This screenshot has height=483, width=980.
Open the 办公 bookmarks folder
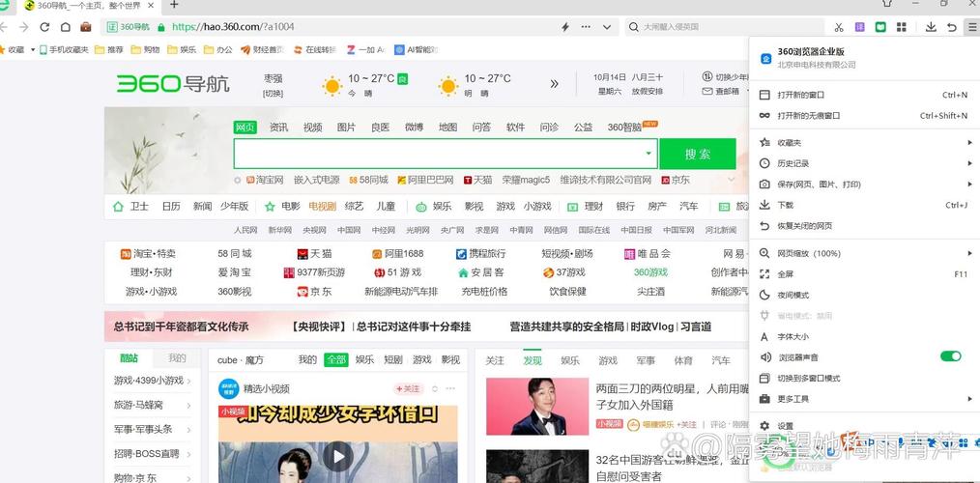(217, 49)
